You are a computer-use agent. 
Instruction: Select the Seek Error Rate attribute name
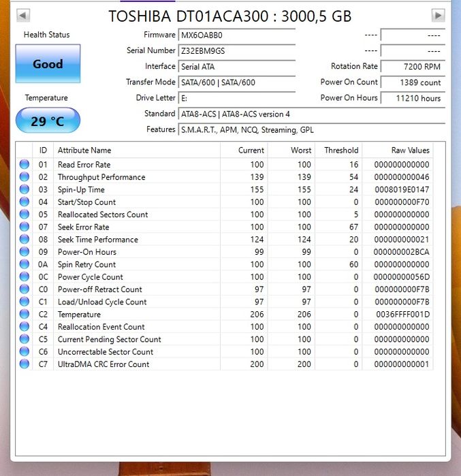pos(83,227)
